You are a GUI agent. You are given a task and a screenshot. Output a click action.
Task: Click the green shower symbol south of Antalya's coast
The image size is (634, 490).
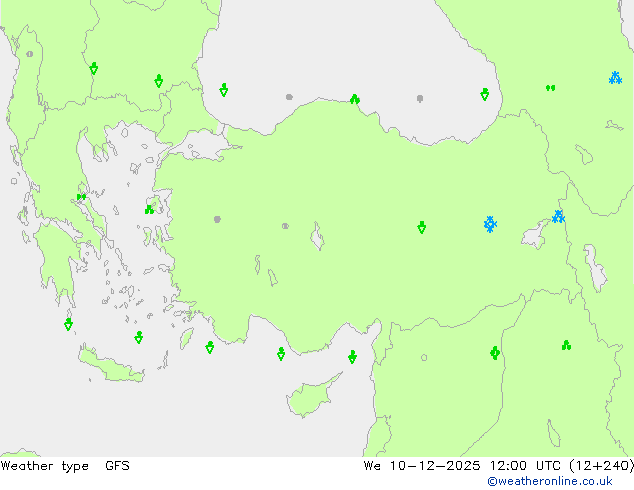click(x=281, y=354)
